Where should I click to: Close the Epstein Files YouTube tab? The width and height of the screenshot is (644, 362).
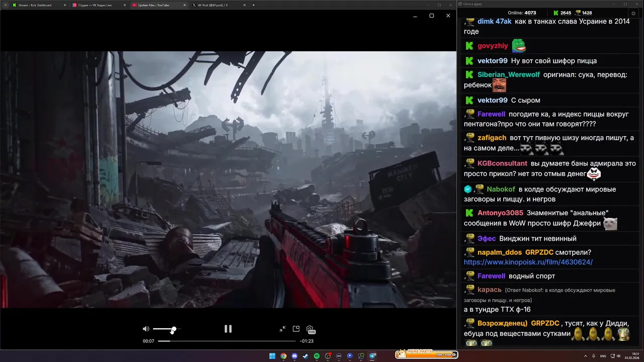tap(184, 5)
